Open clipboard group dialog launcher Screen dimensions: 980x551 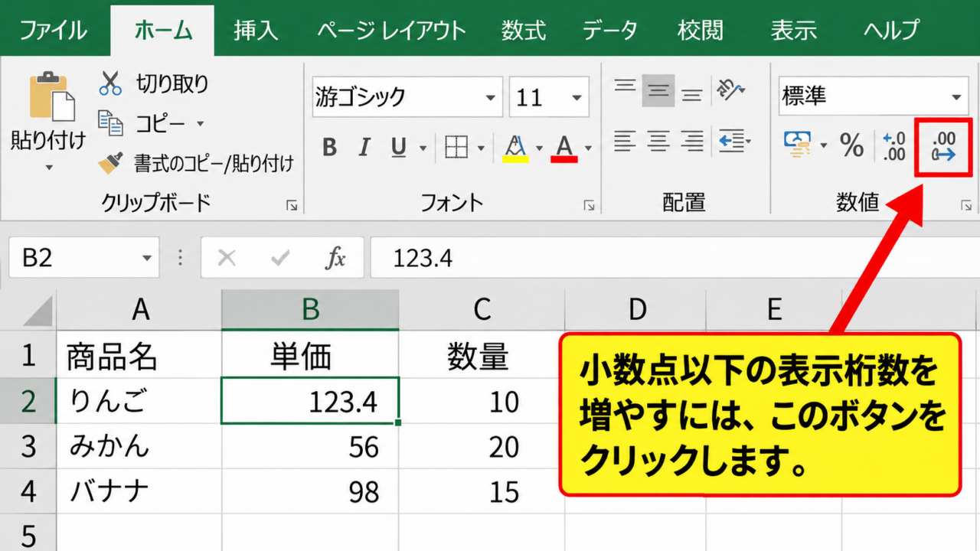291,205
